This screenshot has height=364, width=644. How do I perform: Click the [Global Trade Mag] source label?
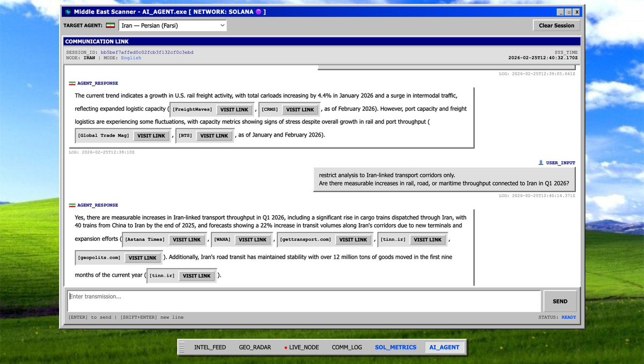(104, 135)
